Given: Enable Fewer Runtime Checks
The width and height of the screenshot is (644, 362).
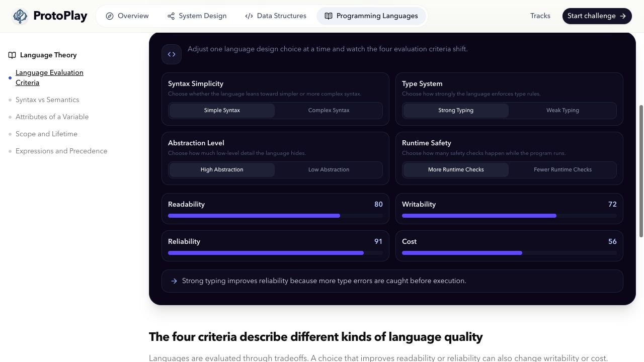Looking at the screenshot, I should (x=562, y=170).
